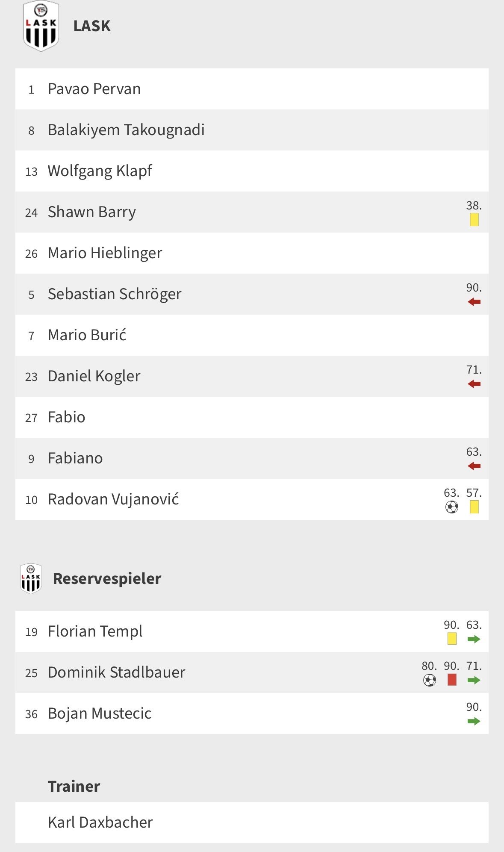The width and height of the screenshot is (504, 852).
Task: Click Fabiano's red substitution-off arrow
Action: pyautogui.click(x=474, y=466)
